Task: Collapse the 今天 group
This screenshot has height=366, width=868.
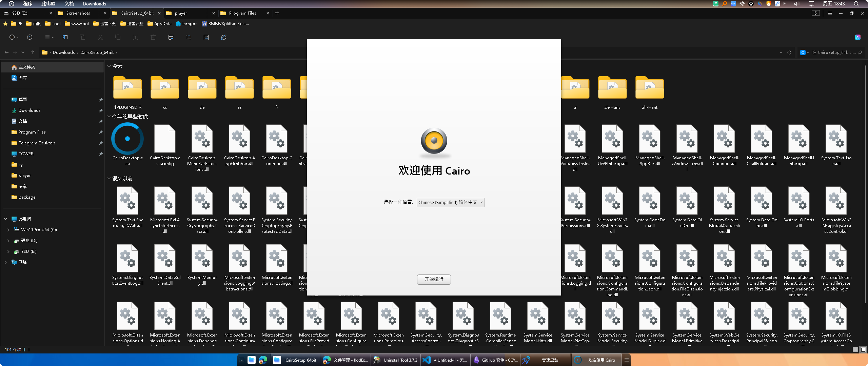Action: tap(109, 66)
